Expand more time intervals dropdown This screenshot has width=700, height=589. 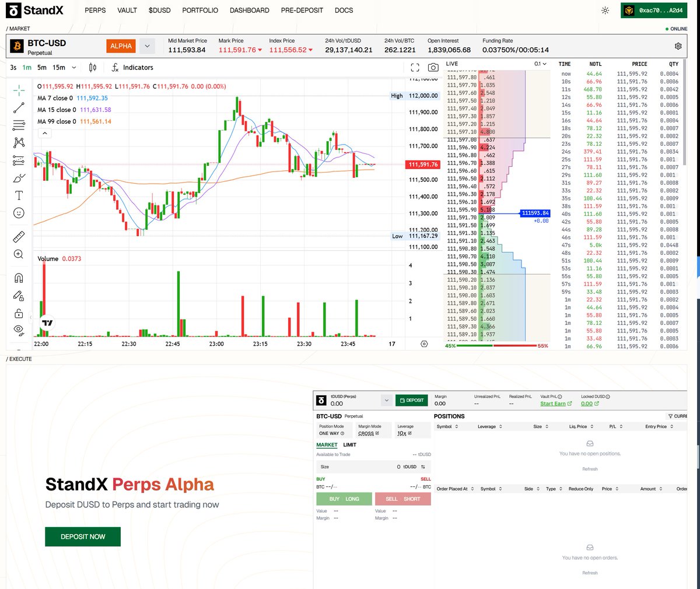tap(73, 68)
